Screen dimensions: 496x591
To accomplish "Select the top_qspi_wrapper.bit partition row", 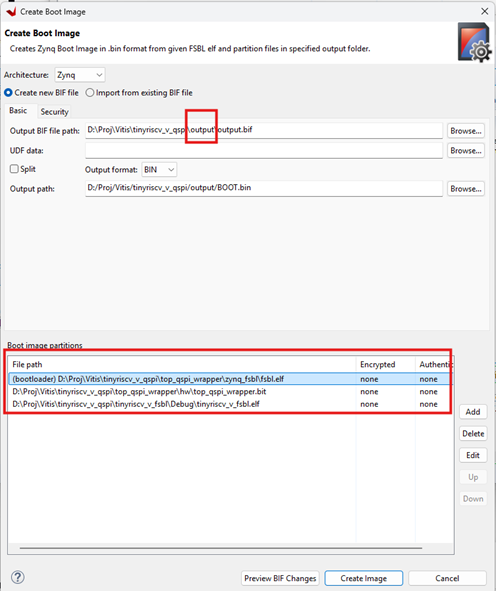I will coord(230,392).
